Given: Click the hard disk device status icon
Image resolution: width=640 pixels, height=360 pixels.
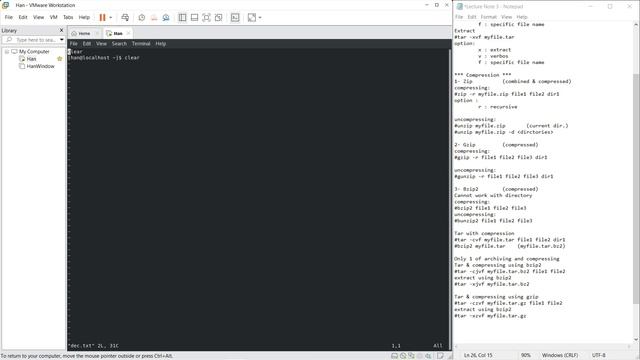Looking at the screenshot, I should point(394,356).
